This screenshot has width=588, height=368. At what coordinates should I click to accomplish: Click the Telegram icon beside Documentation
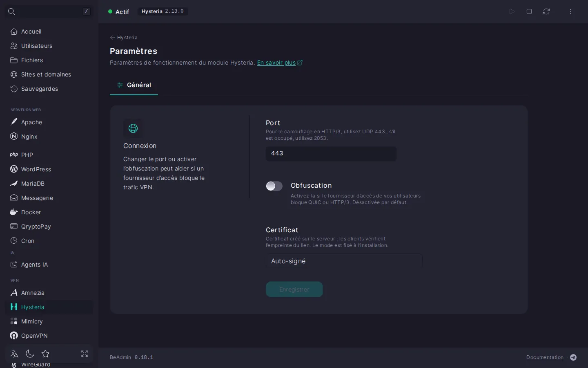(573, 357)
